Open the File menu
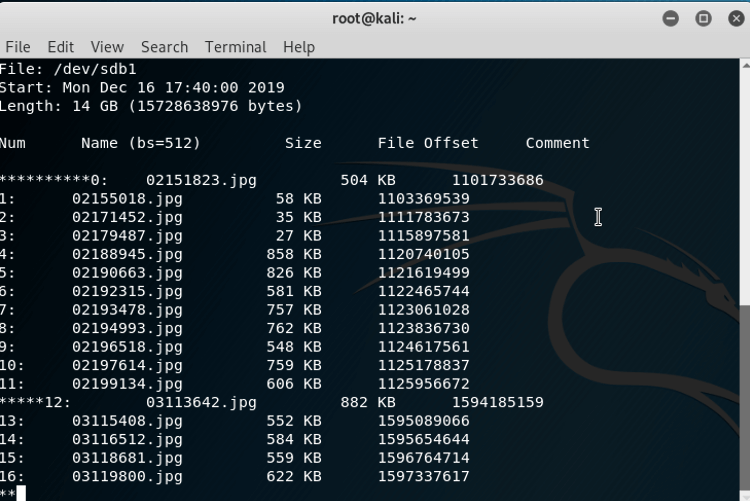The width and height of the screenshot is (750, 501). (18, 47)
